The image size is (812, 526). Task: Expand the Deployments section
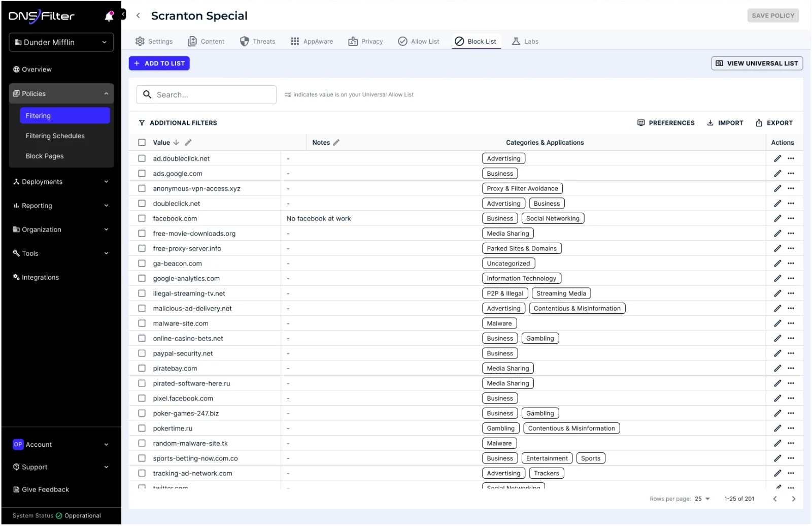coord(61,182)
